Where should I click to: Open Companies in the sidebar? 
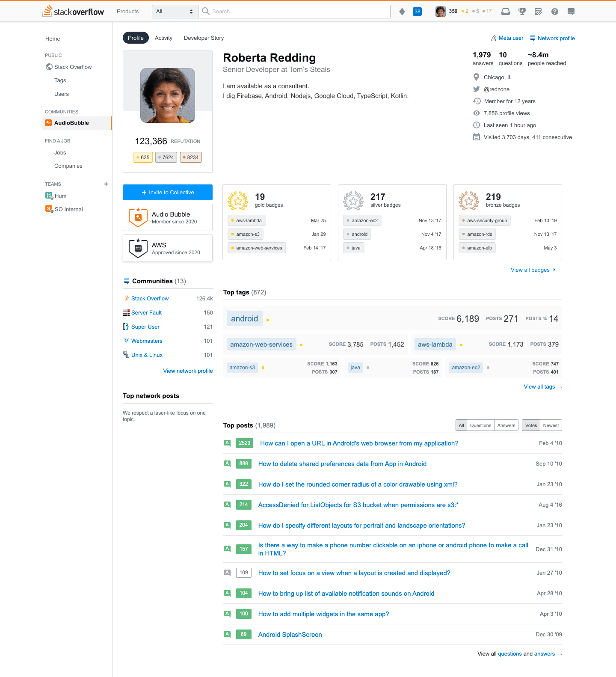click(x=68, y=166)
